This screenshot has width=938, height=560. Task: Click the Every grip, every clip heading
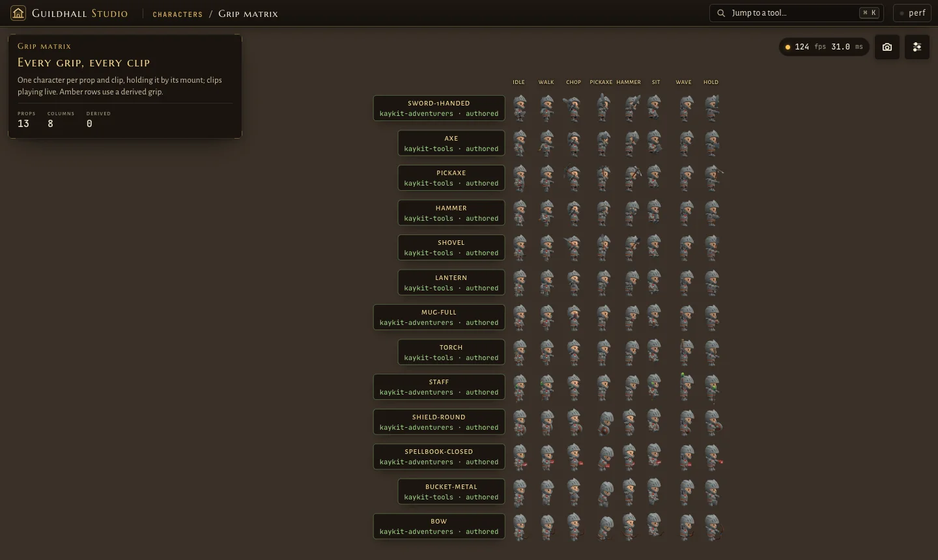(x=83, y=63)
